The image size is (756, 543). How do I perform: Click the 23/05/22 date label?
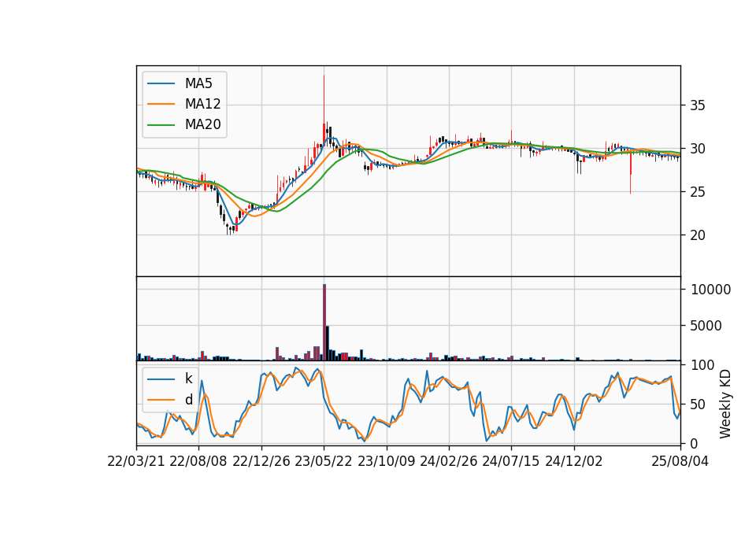click(324, 461)
